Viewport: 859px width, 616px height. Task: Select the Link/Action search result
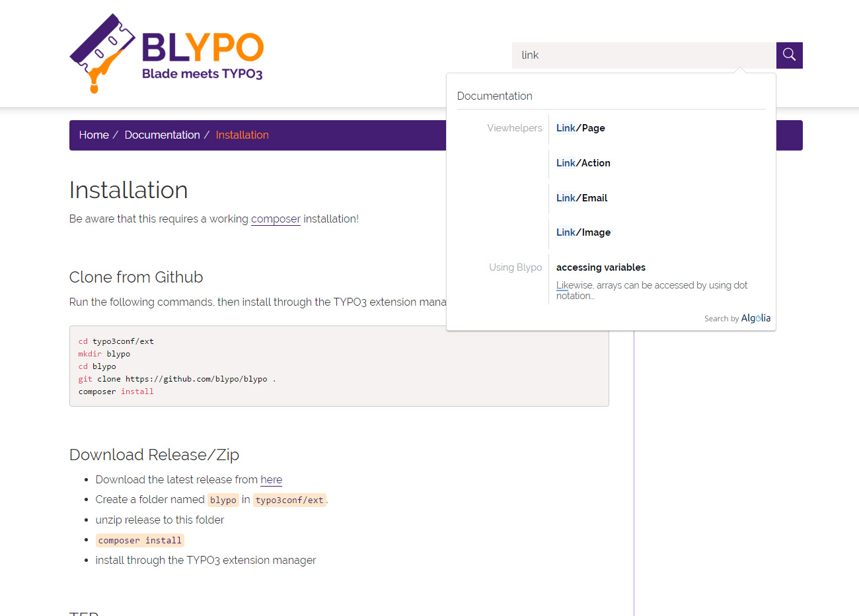(x=583, y=163)
